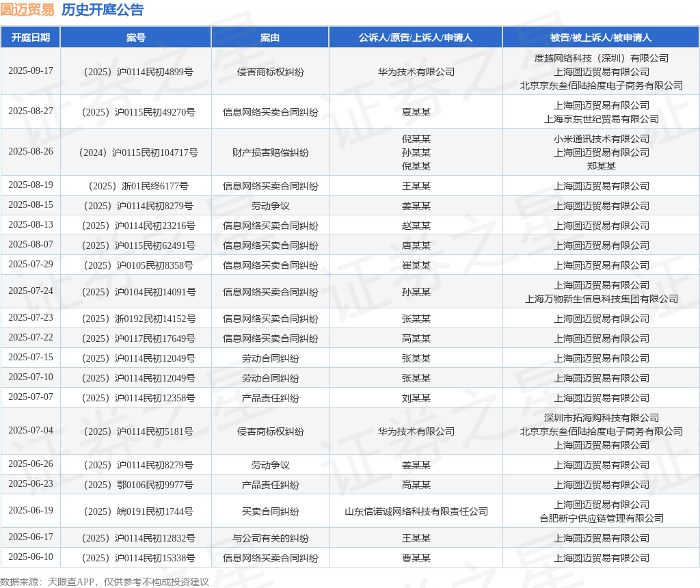Click 侵害商标权纠纷 in 2025-09-17 row
700x588 pixels.
(271, 72)
